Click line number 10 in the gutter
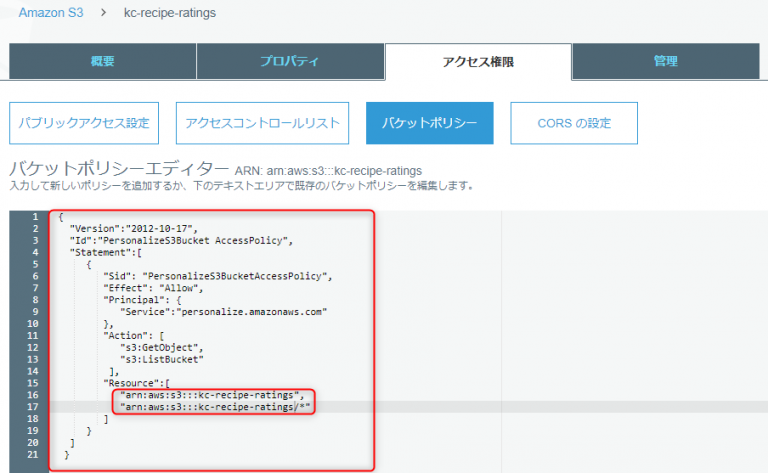 click(x=32, y=324)
